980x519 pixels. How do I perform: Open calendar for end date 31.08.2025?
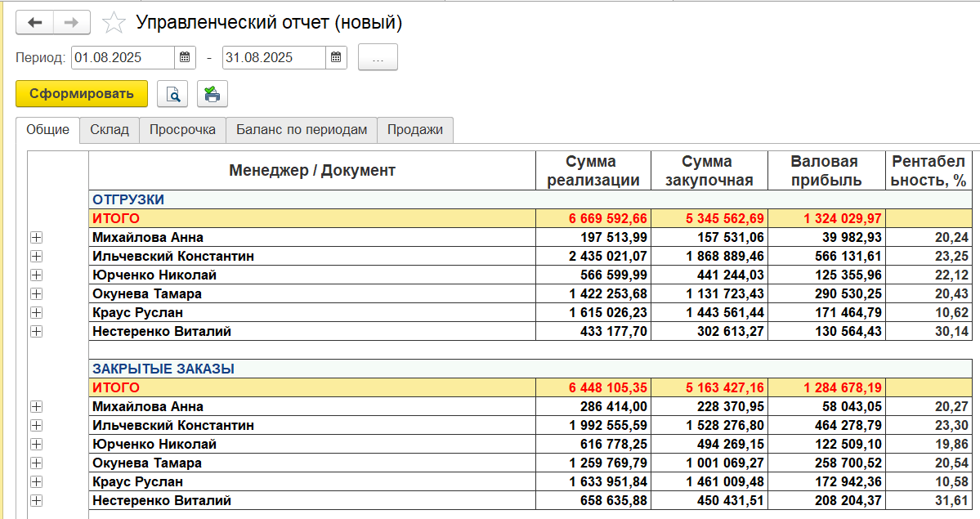tap(336, 57)
